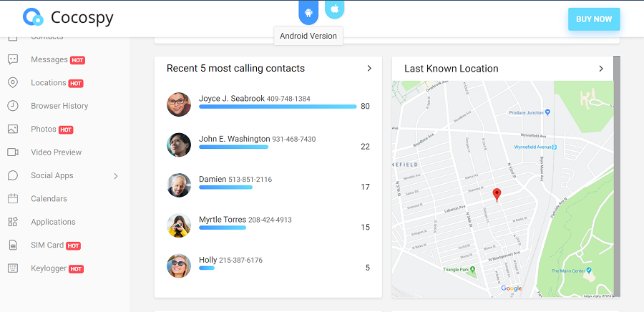Click the Photos picture icon

[13, 129]
